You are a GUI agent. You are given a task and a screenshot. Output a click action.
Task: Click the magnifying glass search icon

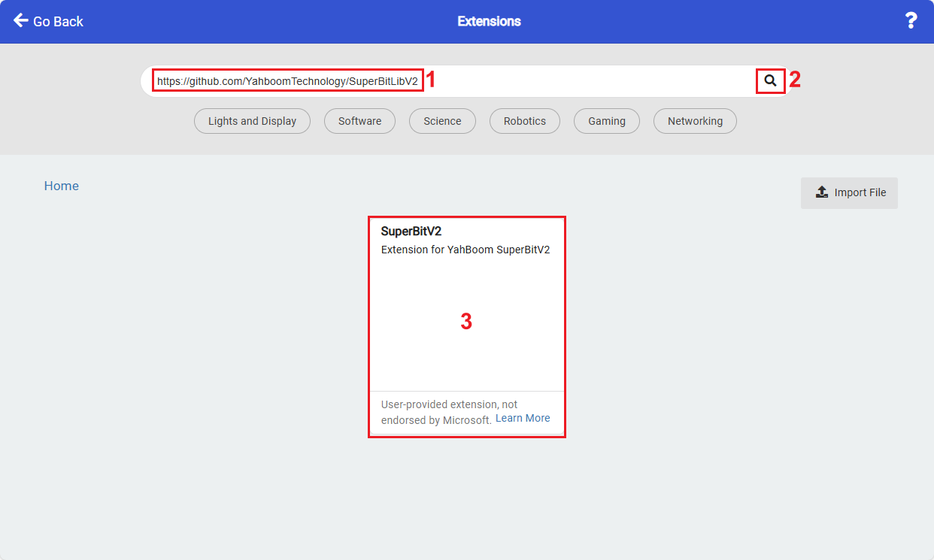pos(770,80)
